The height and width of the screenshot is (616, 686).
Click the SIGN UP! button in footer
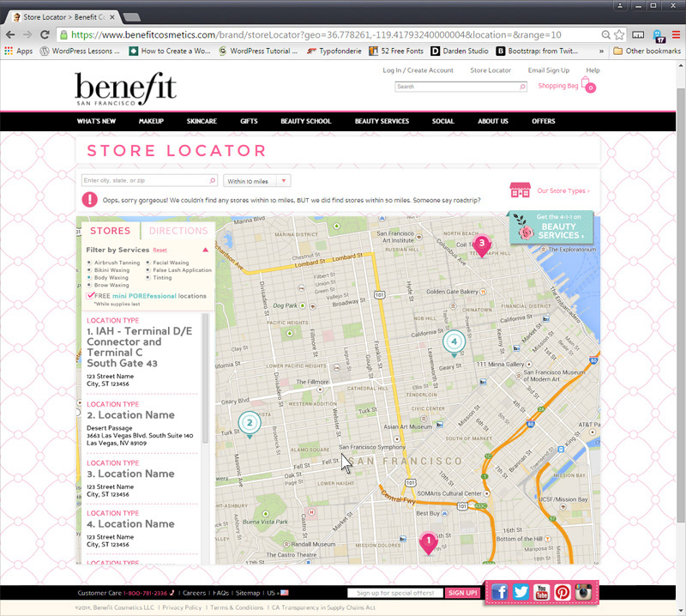click(x=462, y=593)
